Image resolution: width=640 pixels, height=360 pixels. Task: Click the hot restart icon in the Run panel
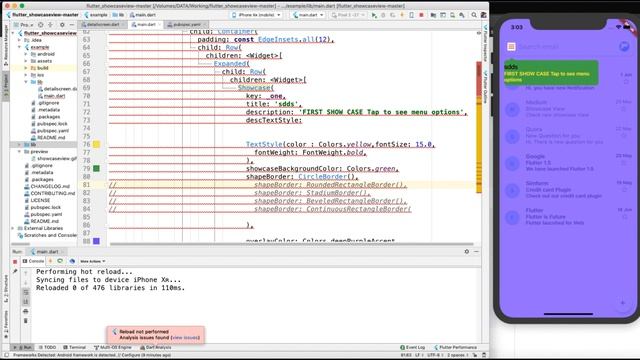60,261
